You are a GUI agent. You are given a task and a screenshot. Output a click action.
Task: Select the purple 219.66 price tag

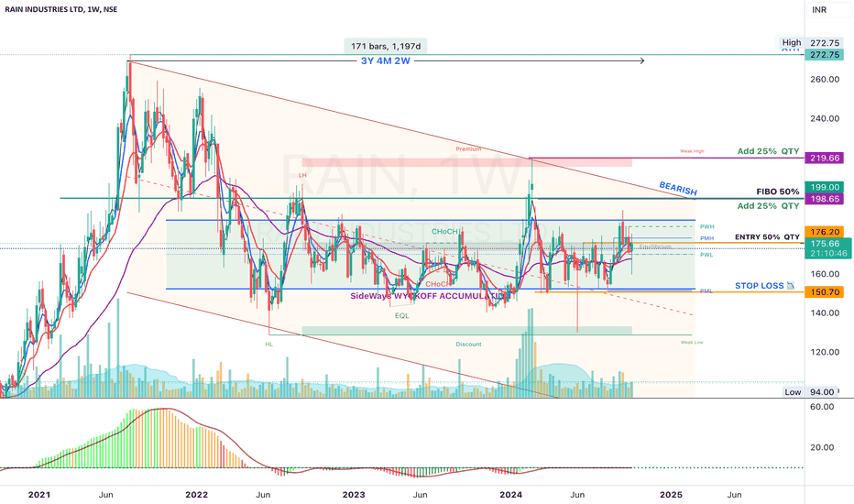pyautogui.click(x=824, y=158)
